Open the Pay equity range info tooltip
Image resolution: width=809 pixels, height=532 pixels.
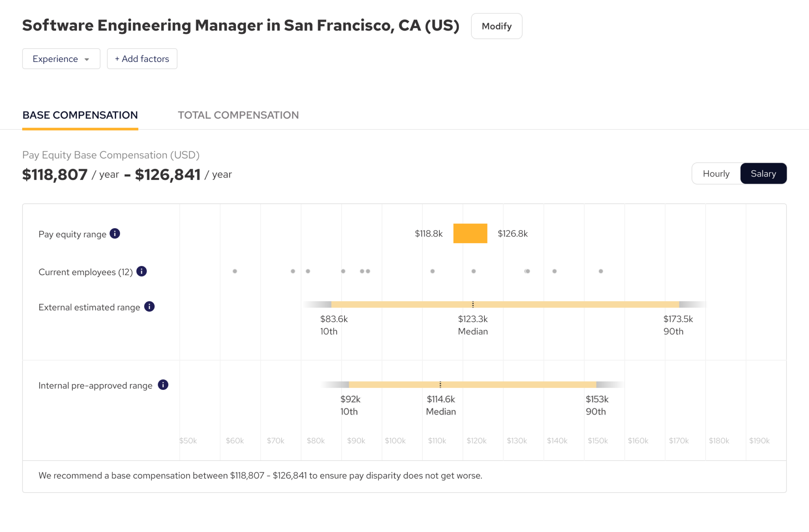tap(115, 233)
